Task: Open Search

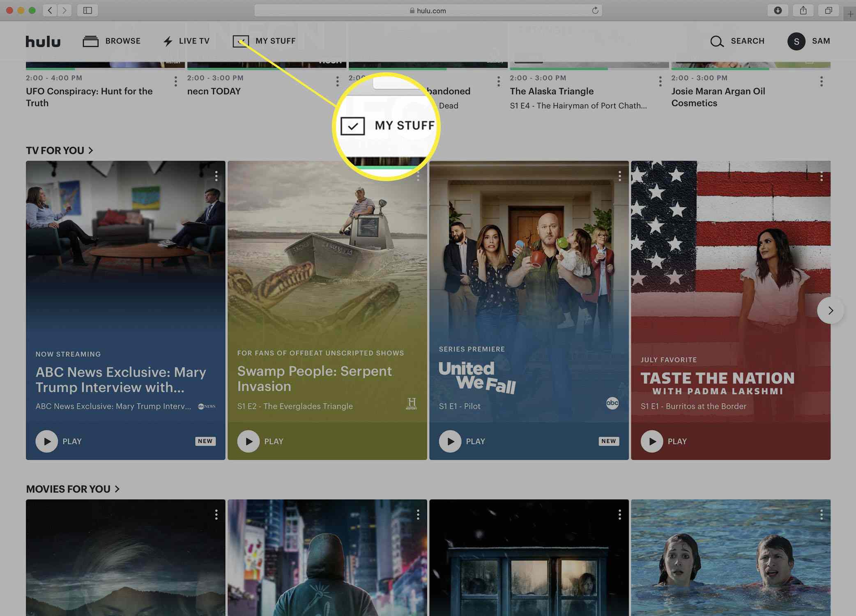Action: 737,41
